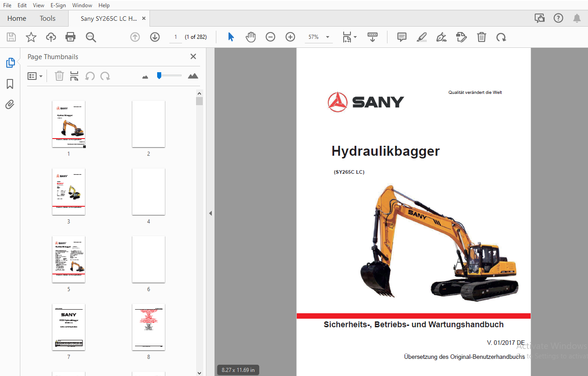The height and width of the screenshot is (376, 588).
Task: Select page 1 thumbnail
Action: click(x=69, y=124)
